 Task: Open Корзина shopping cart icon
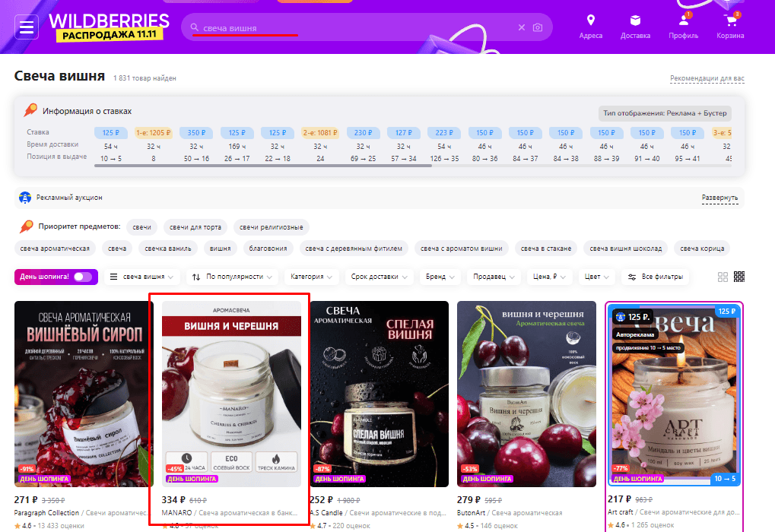tap(730, 21)
